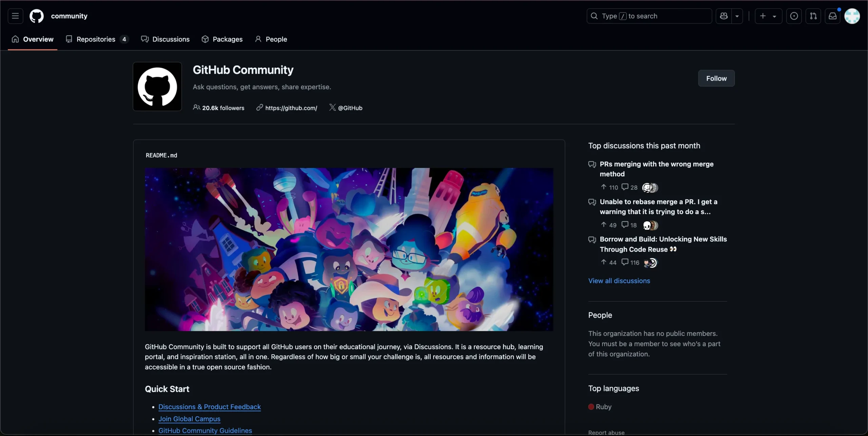Select the Overview tab

coord(33,39)
